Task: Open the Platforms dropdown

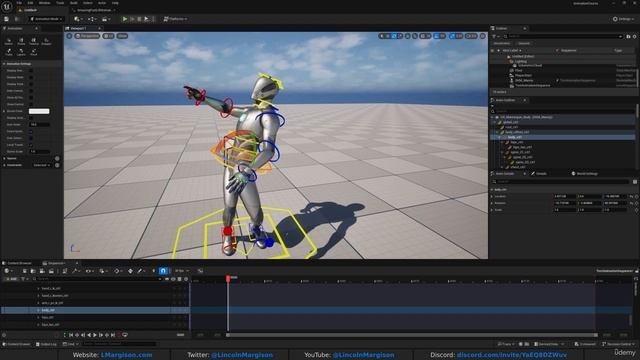Action: [176, 19]
